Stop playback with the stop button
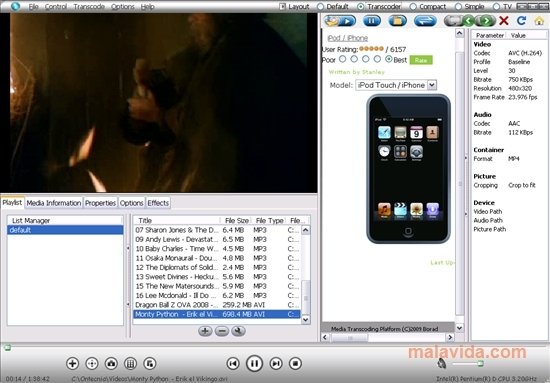 (x=295, y=363)
